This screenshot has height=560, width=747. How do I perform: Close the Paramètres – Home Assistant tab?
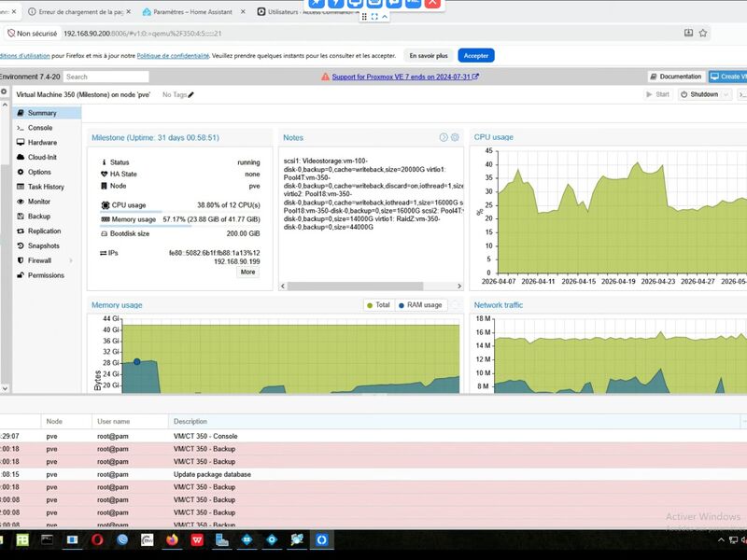click(243, 11)
